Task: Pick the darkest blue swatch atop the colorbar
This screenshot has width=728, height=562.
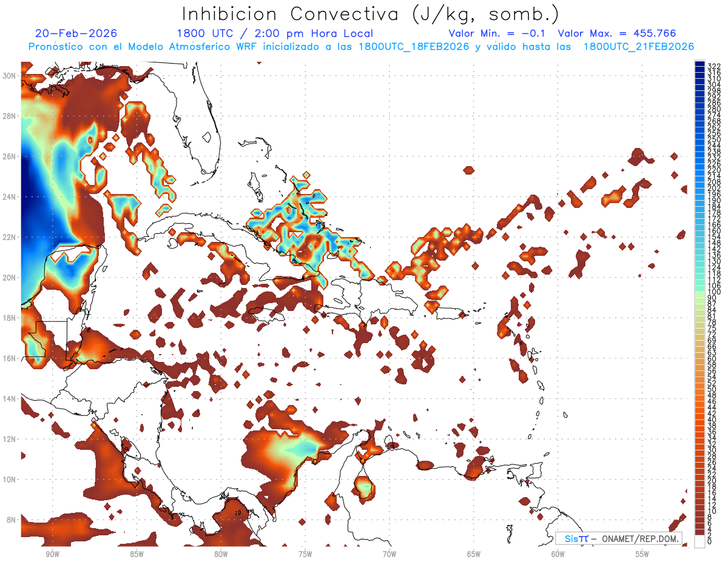Action: [x=700, y=64]
